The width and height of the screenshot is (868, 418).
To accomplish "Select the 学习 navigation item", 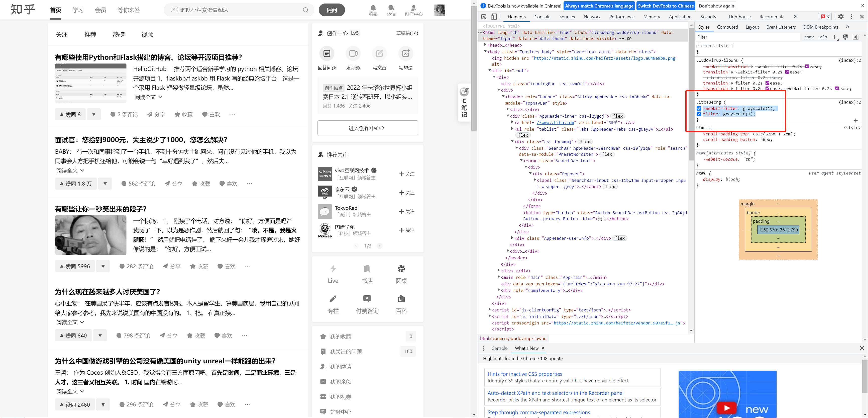I will coord(78,10).
